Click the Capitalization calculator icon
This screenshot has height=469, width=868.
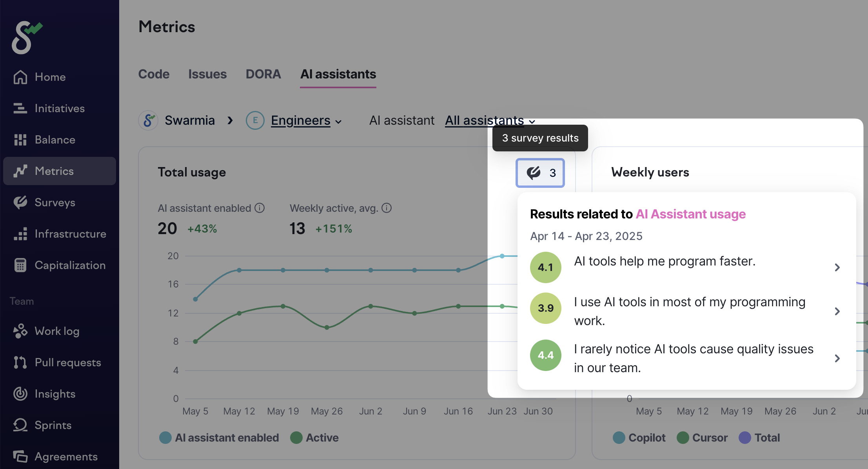pos(20,265)
